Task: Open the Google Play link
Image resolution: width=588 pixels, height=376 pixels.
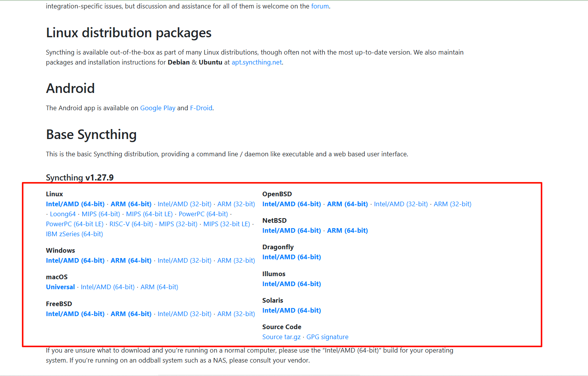Action: (157, 108)
